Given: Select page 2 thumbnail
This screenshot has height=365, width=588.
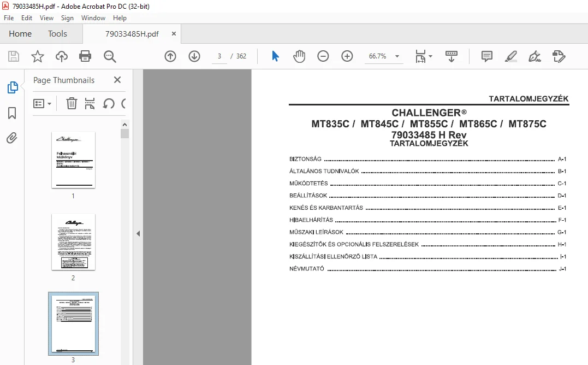Looking at the screenshot, I should (74, 242).
